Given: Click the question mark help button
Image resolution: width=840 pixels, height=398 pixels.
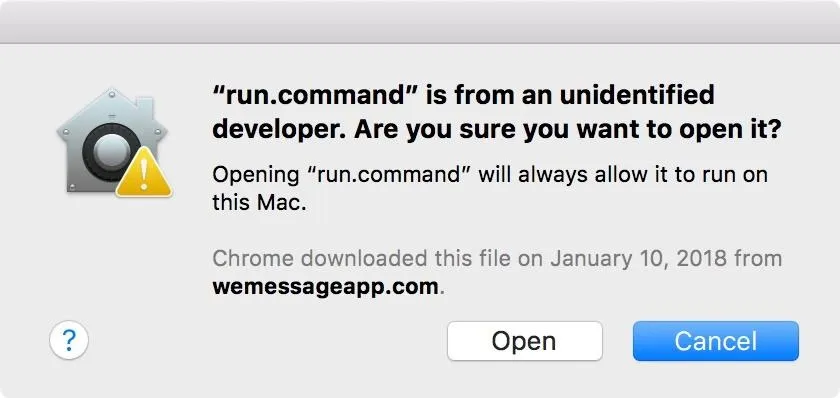Looking at the screenshot, I should [x=69, y=340].
